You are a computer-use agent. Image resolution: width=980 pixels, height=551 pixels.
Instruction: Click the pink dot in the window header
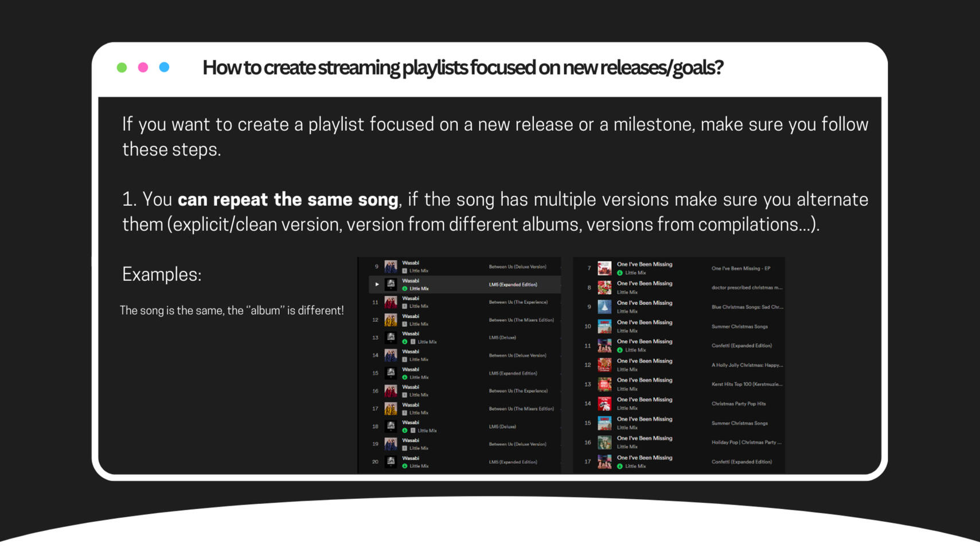click(143, 68)
